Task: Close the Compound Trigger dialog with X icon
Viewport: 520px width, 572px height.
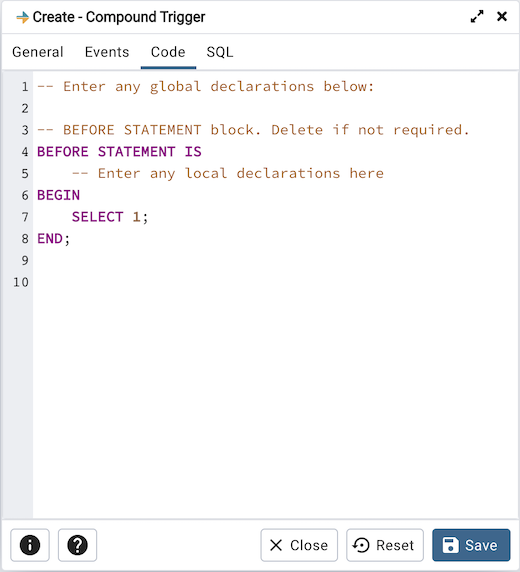Action: coord(502,16)
